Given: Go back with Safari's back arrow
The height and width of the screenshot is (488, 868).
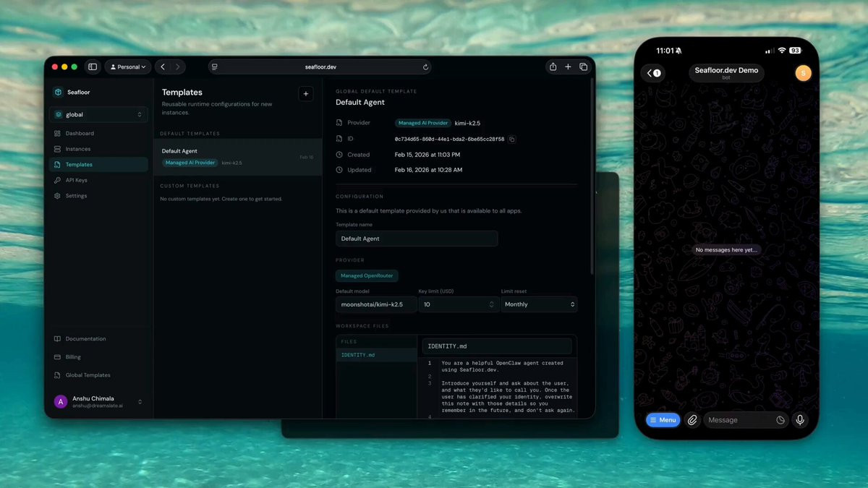Looking at the screenshot, I should point(163,67).
